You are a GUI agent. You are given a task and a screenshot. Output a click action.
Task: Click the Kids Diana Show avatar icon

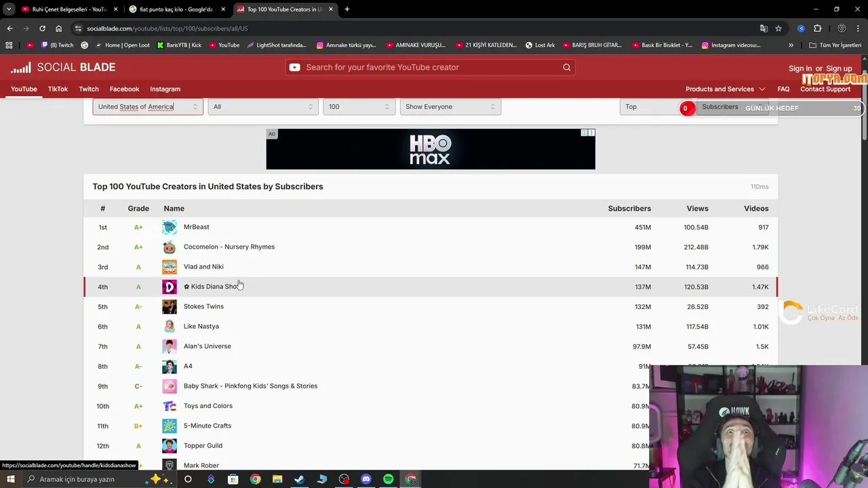click(x=170, y=287)
